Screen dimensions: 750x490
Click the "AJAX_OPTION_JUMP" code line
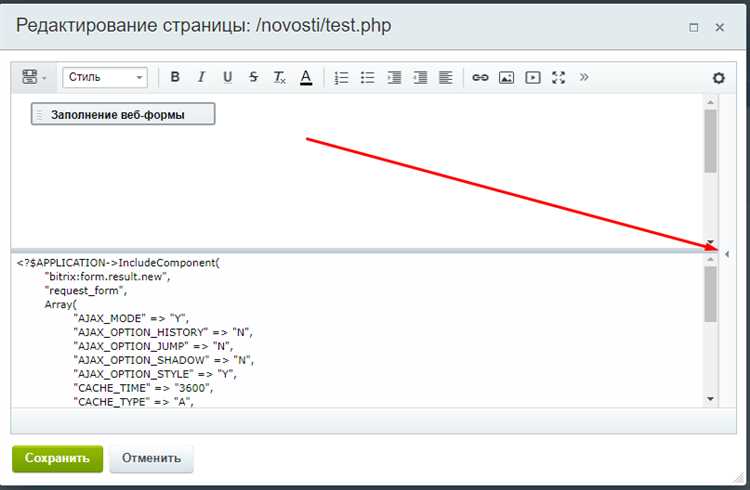coord(153,346)
